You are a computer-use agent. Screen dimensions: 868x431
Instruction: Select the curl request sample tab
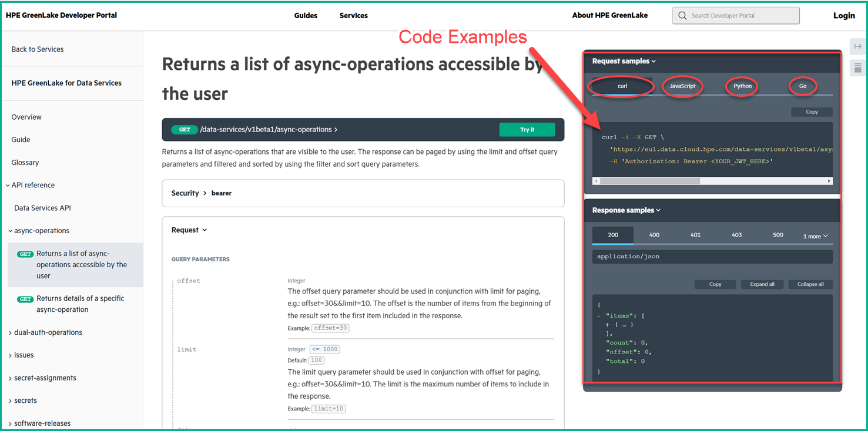[622, 86]
